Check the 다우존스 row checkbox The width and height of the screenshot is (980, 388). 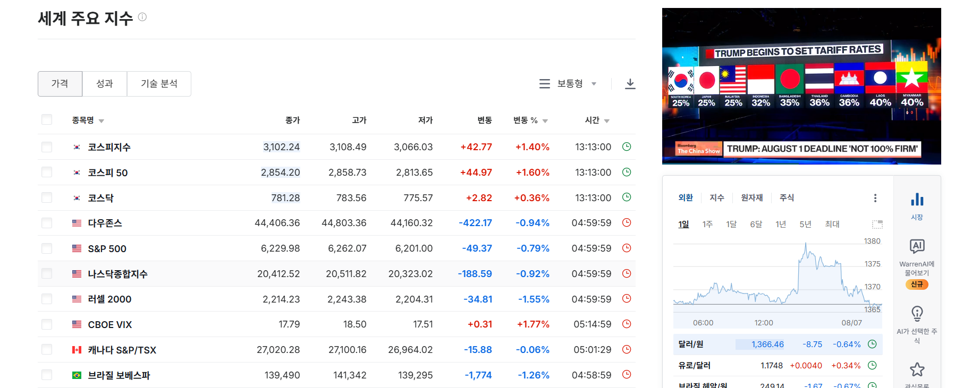[x=47, y=223]
